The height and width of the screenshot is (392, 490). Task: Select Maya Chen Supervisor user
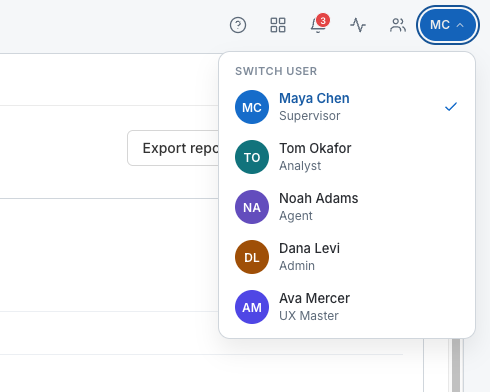[347, 107]
